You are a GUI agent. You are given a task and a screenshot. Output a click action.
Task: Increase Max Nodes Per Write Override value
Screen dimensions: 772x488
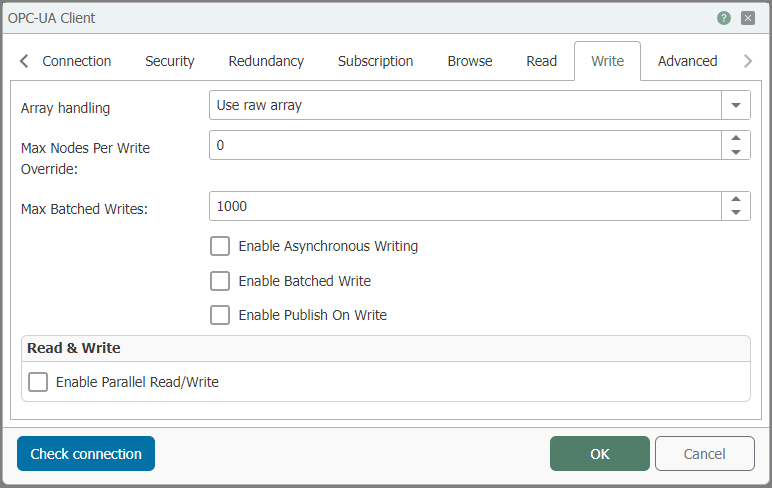(736, 139)
